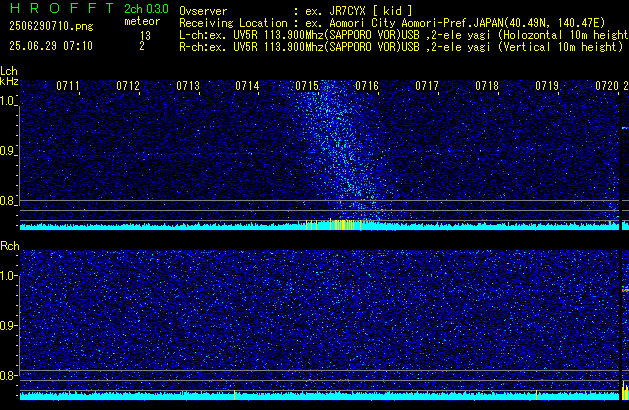
Task: Select the Lch 0.9 frequency label
Action: click(x=8, y=151)
